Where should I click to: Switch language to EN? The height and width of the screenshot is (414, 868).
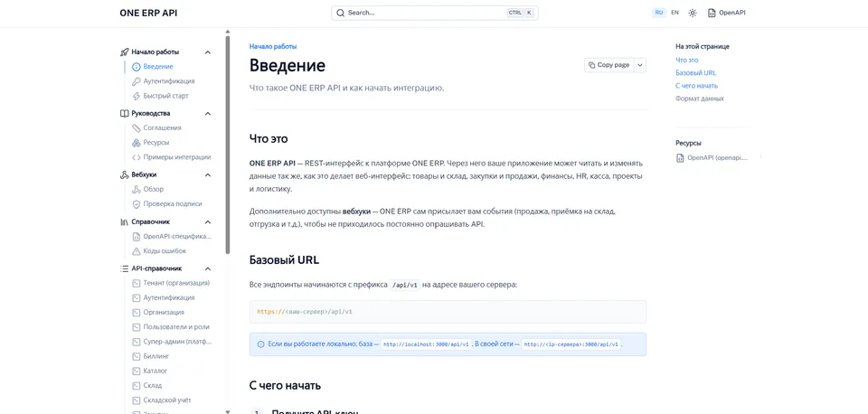pyautogui.click(x=675, y=13)
